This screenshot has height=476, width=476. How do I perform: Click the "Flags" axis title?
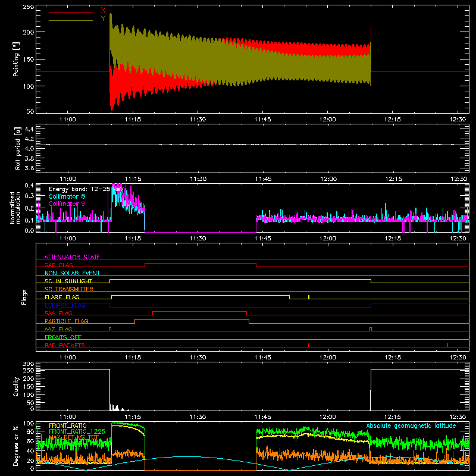(x=24, y=297)
